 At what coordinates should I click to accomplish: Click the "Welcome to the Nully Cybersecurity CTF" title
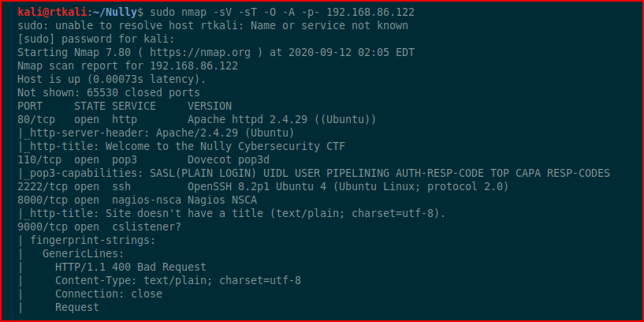(225, 147)
